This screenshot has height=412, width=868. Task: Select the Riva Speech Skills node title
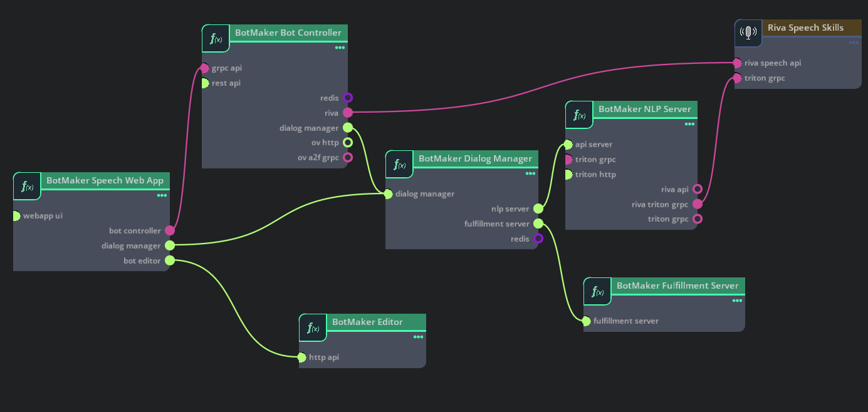[x=805, y=28]
